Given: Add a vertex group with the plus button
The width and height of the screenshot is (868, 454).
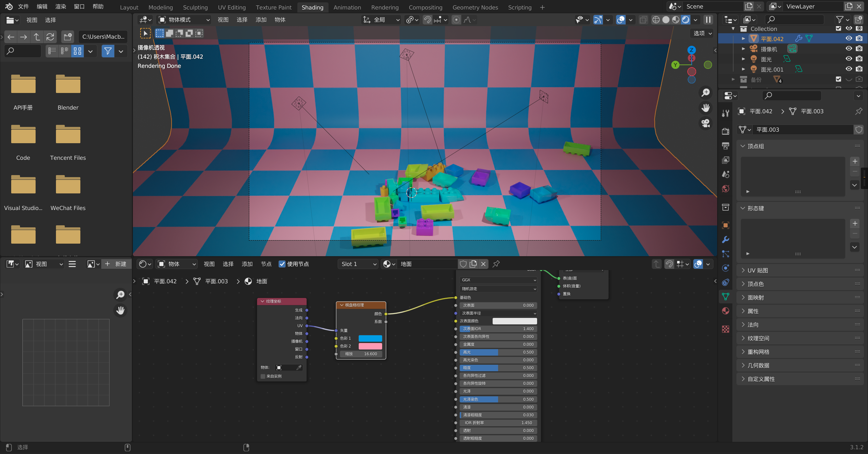Looking at the screenshot, I should click(x=855, y=161).
